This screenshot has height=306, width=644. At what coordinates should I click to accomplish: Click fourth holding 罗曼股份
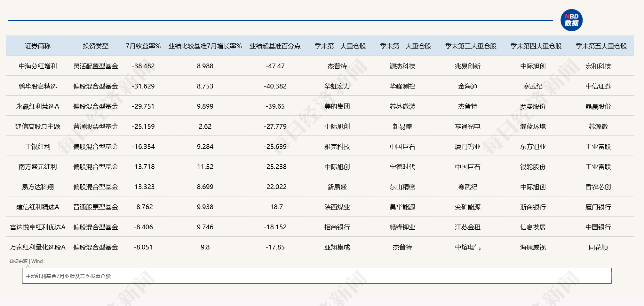533,106
